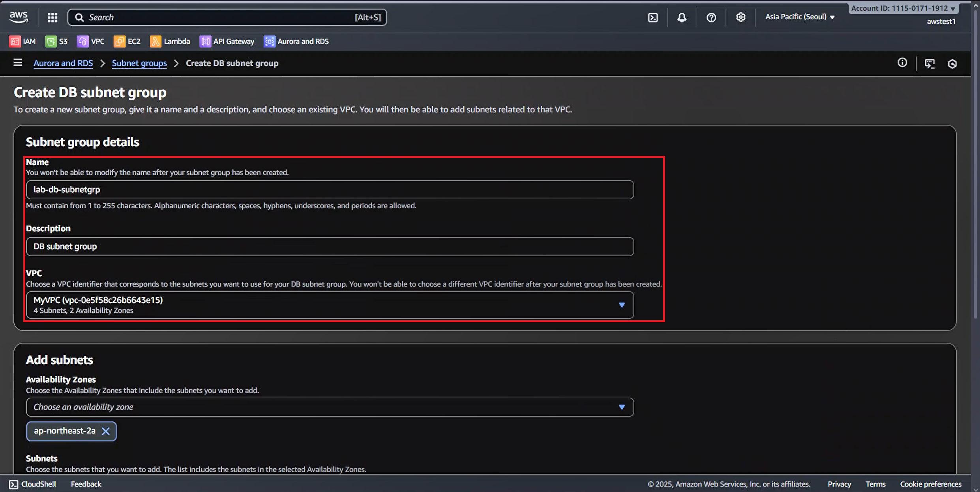
Task: Follow the Subnet groups breadcrumb link
Action: point(139,63)
